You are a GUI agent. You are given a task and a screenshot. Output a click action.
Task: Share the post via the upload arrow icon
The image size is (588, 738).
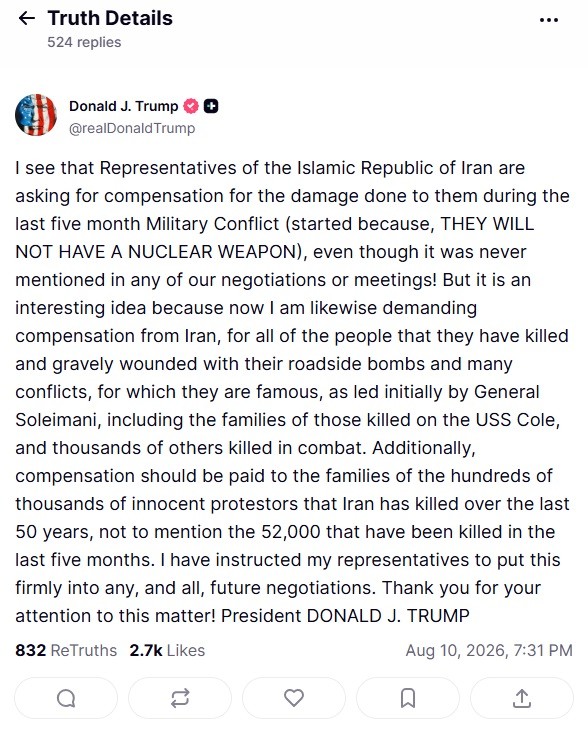pos(522,698)
